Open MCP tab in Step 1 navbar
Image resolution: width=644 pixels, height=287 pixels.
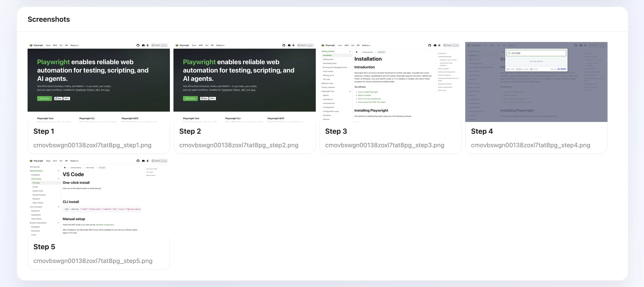pyautogui.click(x=55, y=46)
